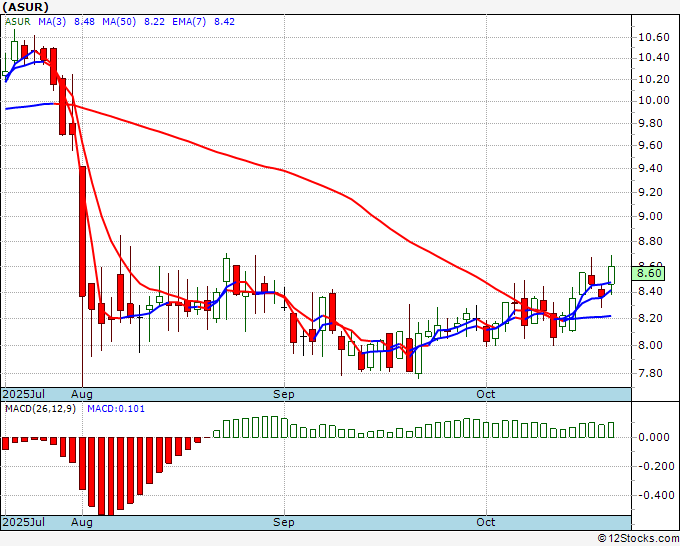Click the MACD(26,12,9) indicator label
Screen dimensions: 680x546
click(40, 409)
